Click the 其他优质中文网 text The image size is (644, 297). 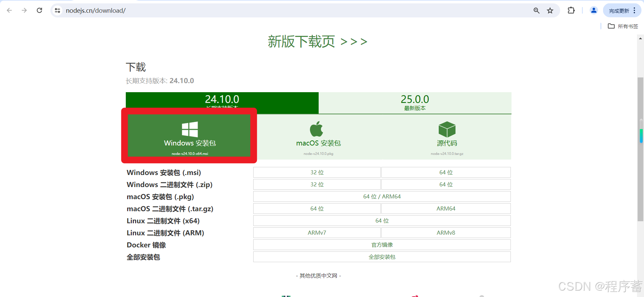tap(318, 276)
